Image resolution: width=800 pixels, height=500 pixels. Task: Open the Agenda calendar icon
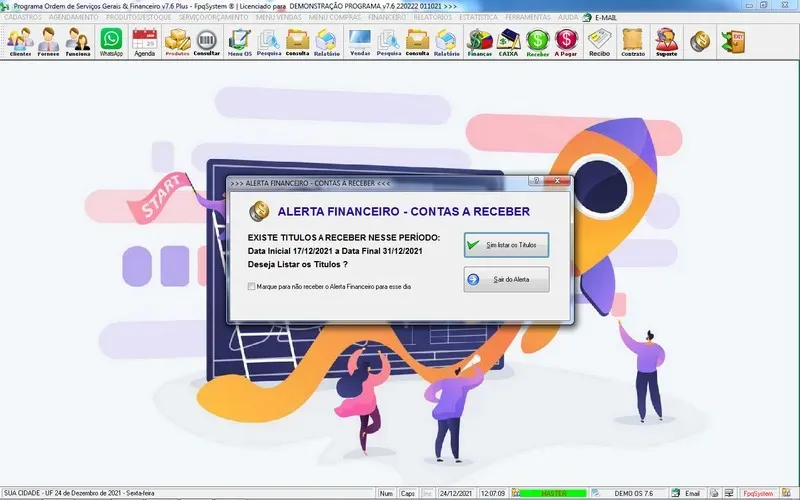(x=145, y=41)
